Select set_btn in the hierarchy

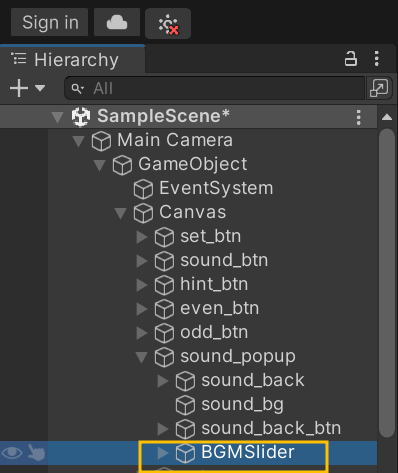211,236
